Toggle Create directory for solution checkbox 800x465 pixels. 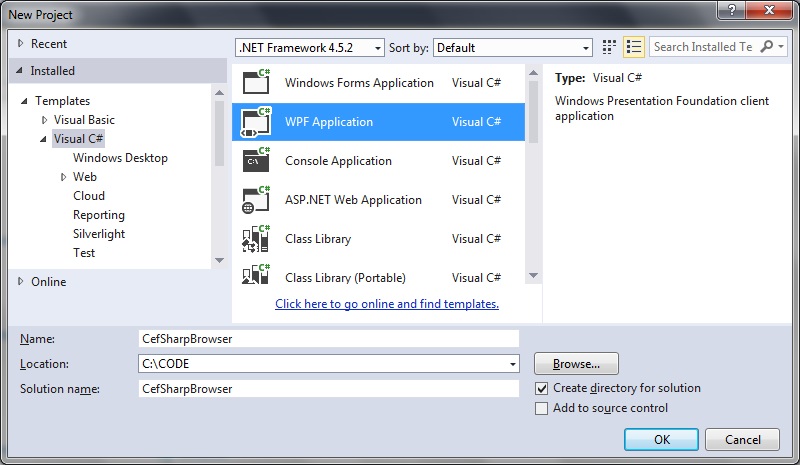(541, 388)
